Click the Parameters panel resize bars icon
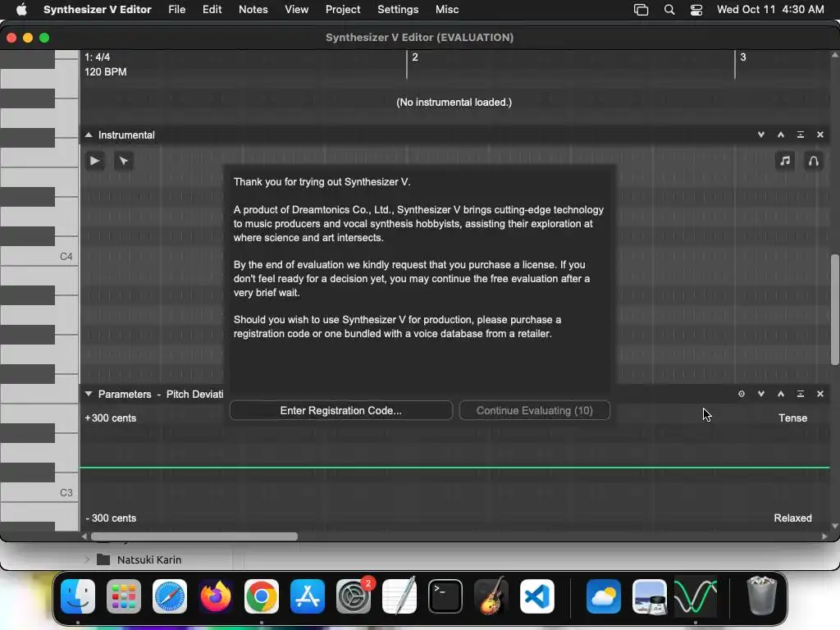Screen dimensions: 840x630 coord(801,394)
